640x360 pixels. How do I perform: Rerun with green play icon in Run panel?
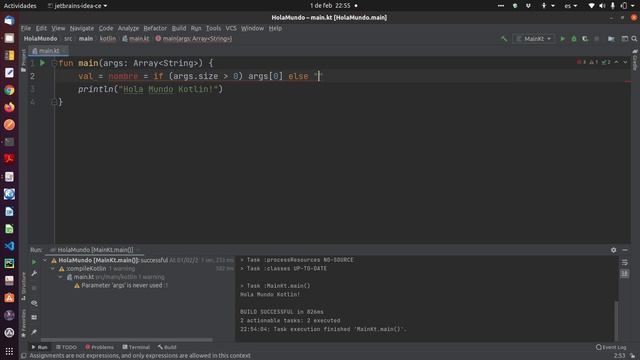tap(34, 262)
